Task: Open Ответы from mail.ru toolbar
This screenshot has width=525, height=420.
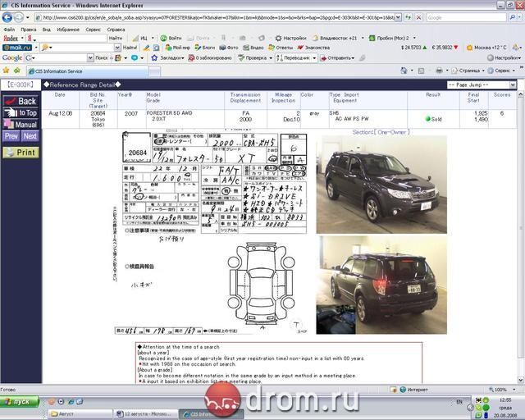Action: 281,48
